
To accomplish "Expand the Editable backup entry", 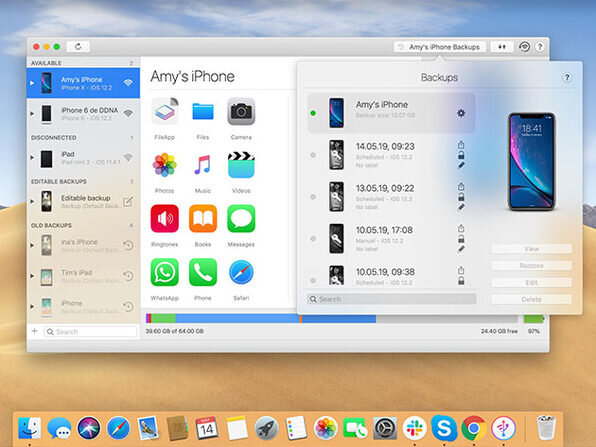I will (x=32, y=201).
